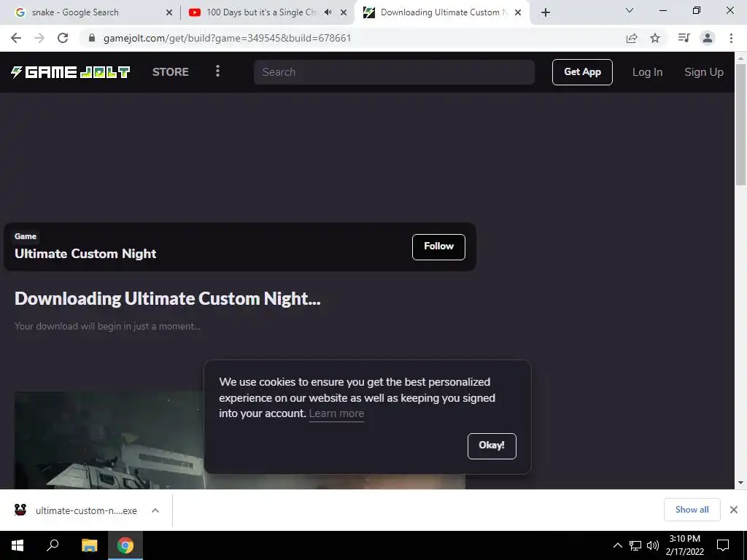Open the media control icon in toolbar
This screenshot has width=747, height=560.
[684, 38]
